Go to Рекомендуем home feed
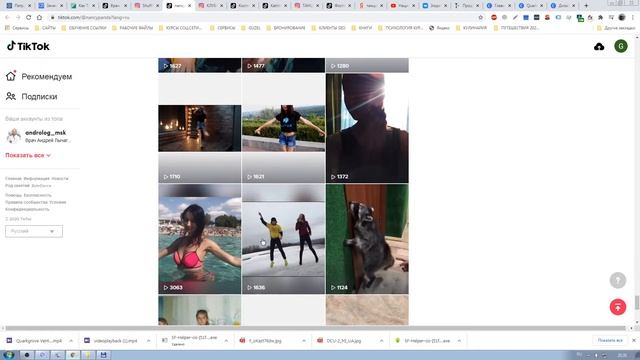This screenshot has height=360, width=640. point(39,76)
